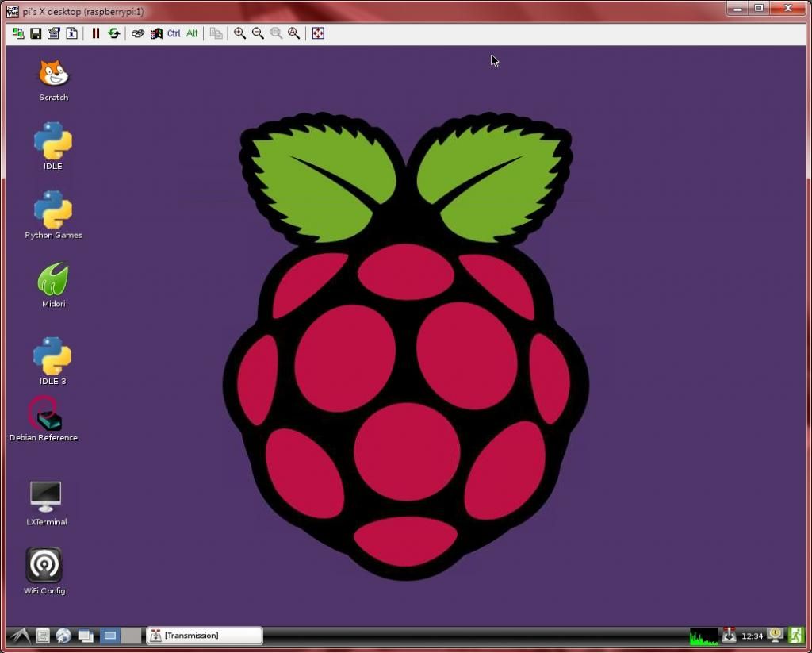This screenshot has height=653, width=812.
Task: Minimize the VNC viewer window
Action: pyautogui.click(x=738, y=8)
